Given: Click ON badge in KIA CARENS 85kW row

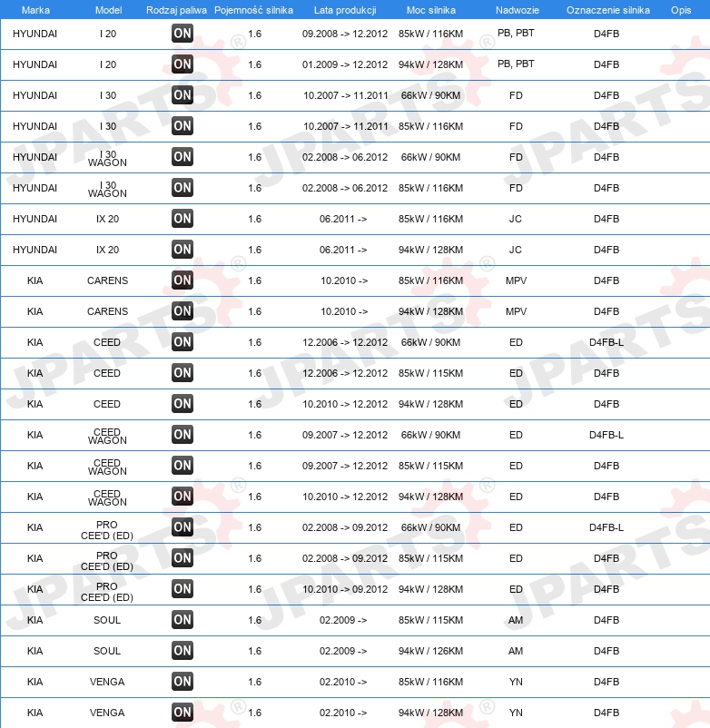Looking at the screenshot, I should pyautogui.click(x=182, y=280).
